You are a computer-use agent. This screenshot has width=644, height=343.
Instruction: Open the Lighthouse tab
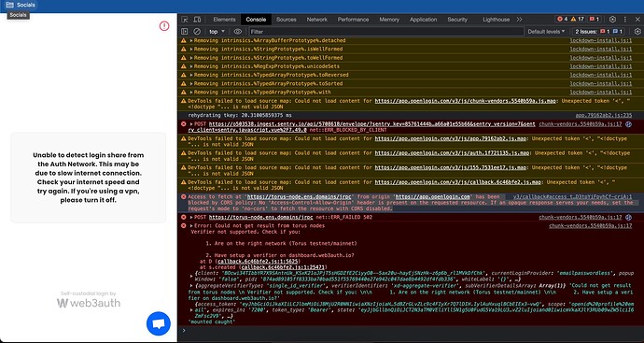[x=496, y=20]
